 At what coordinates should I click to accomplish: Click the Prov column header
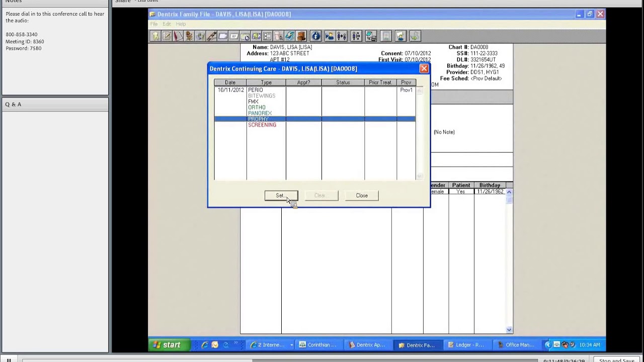406,82
